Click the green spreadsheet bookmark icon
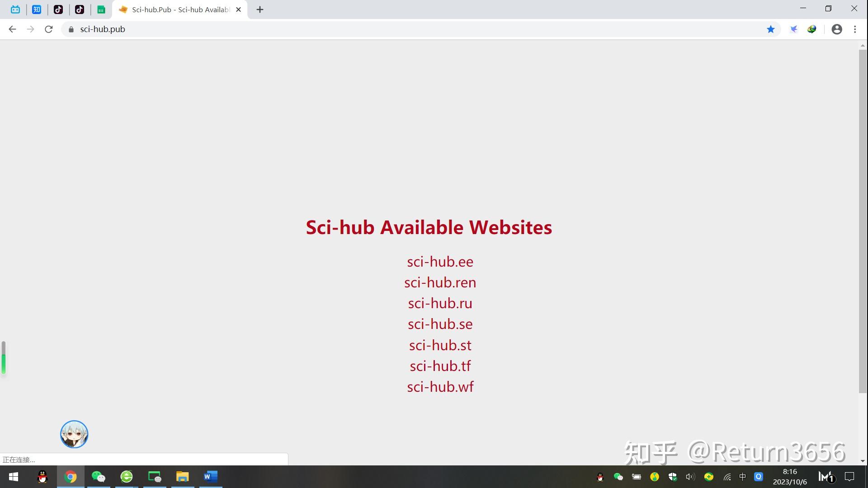868x488 pixels. [101, 9]
